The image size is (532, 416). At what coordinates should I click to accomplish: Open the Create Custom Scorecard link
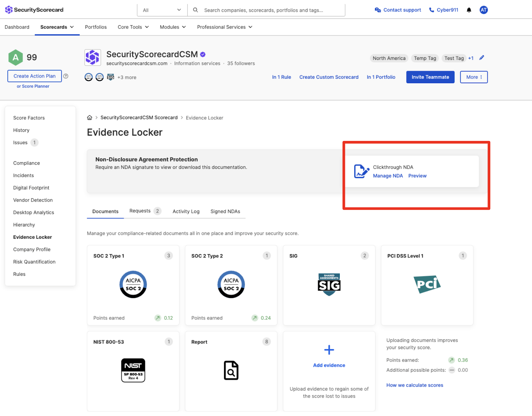point(329,77)
